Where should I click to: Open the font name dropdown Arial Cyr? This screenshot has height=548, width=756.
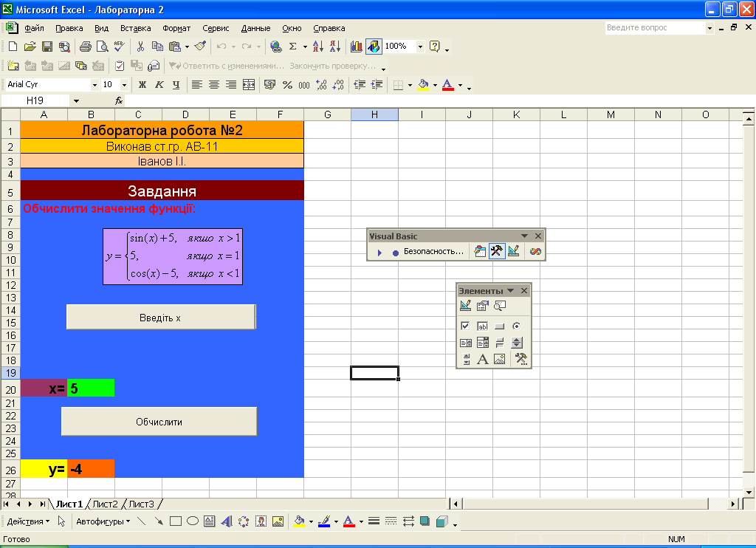[94, 85]
